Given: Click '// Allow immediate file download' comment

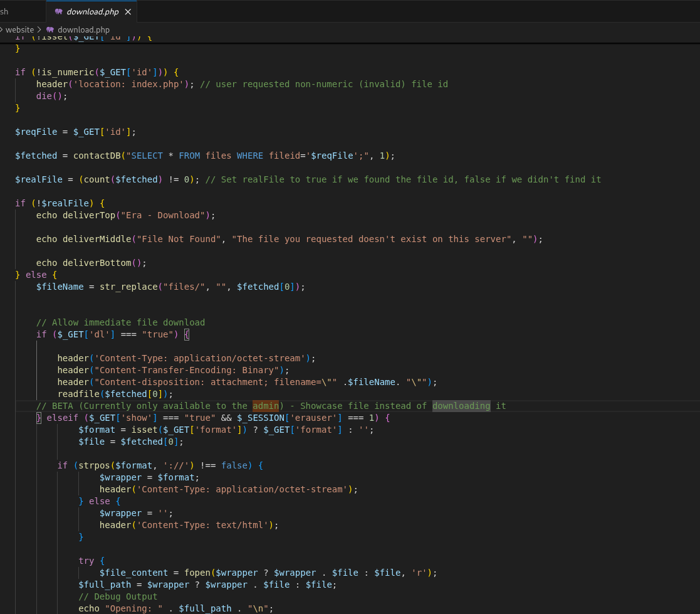Looking at the screenshot, I should click(x=120, y=322).
